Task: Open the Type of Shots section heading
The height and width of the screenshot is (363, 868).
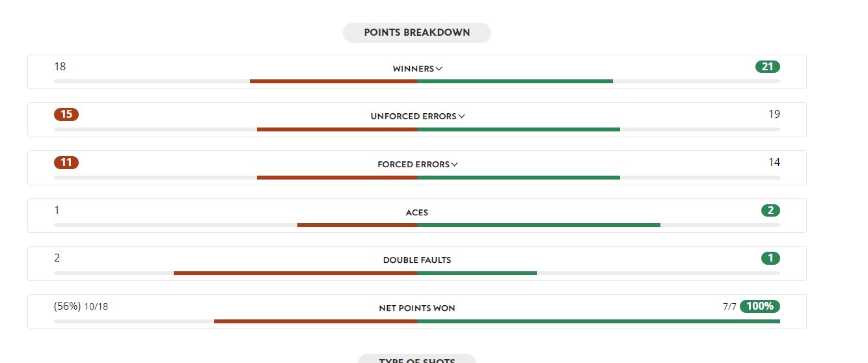Action: [x=416, y=360]
